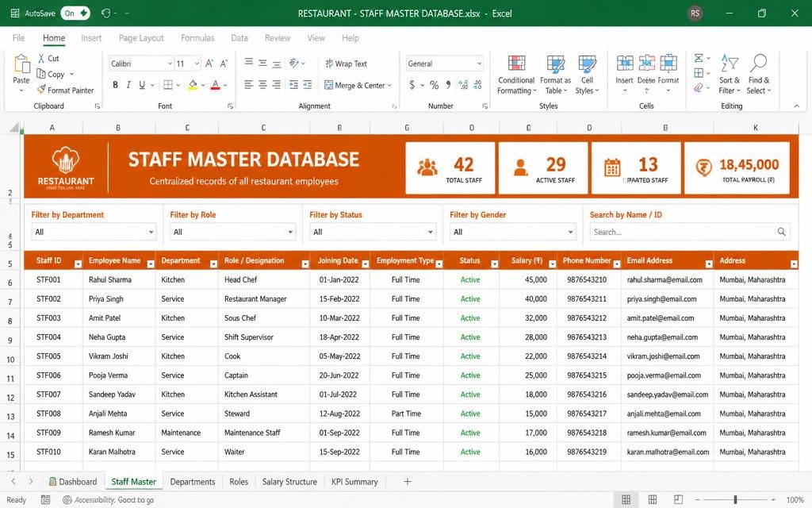Viewport: 812px width, 508px height.
Task: Click the Select All corner triangle
Action: tap(15, 127)
